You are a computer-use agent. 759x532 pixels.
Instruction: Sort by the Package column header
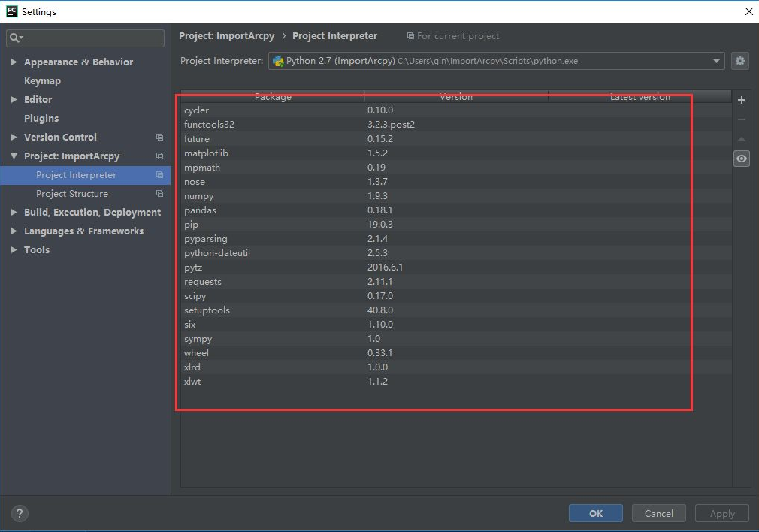[x=273, y=96]
